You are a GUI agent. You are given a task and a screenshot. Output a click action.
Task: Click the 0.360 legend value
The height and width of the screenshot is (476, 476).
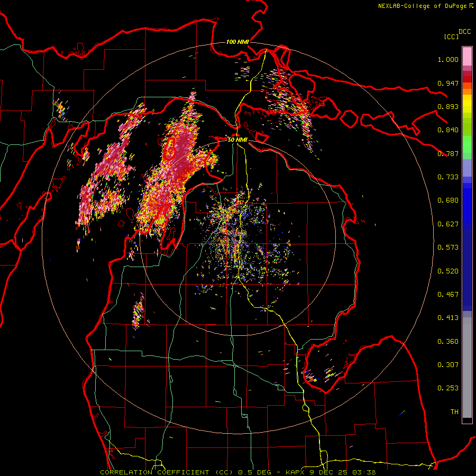pos(448,341)
